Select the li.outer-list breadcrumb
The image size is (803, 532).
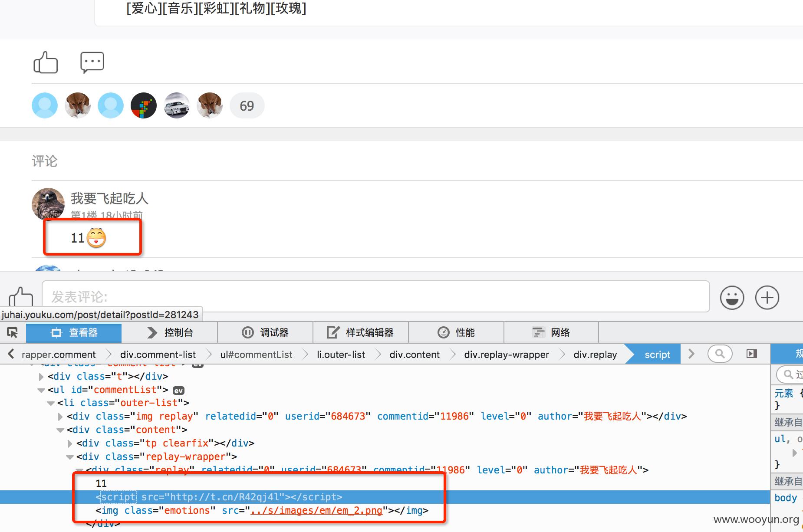[341, 355]
